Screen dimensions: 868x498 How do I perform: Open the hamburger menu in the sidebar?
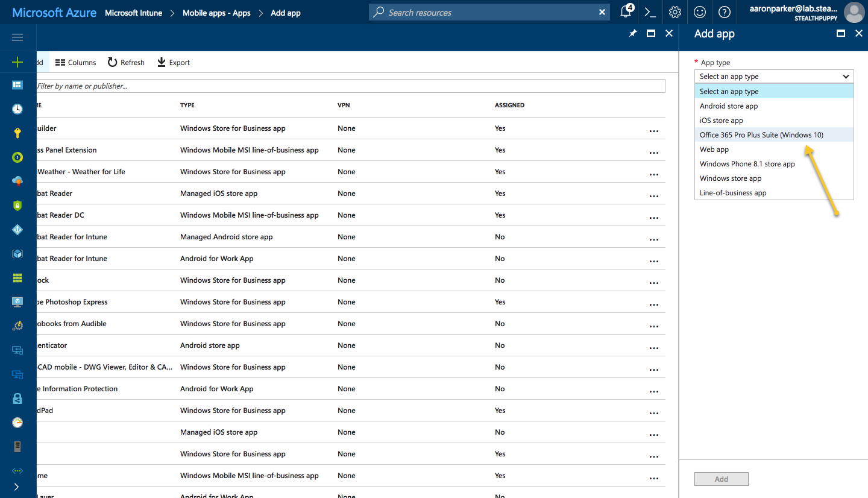[17, 37]
